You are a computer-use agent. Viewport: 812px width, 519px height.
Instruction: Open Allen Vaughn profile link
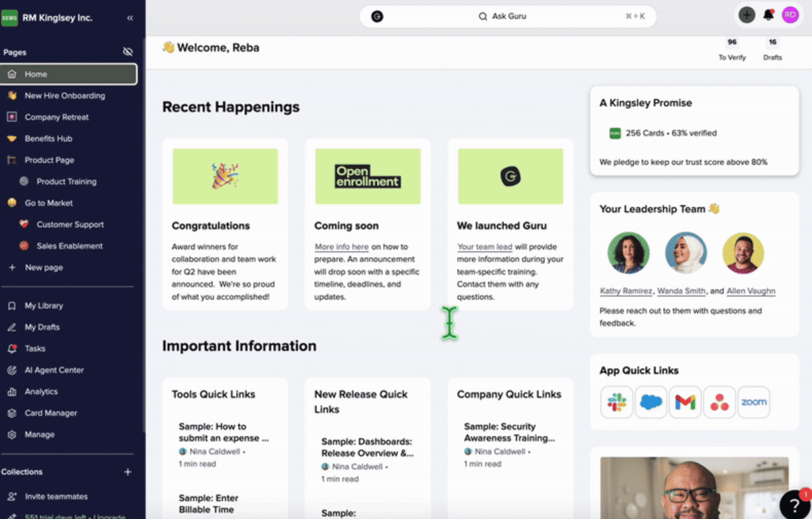[x=751, y=291]
